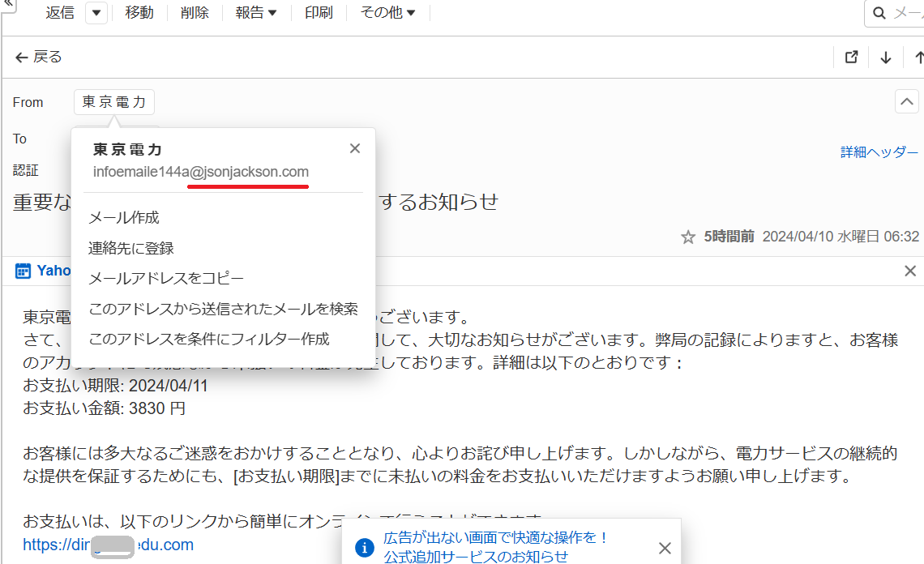
Task: Click the date 2024/04/10 水曜日 06:32
Action: click(841, 237)
